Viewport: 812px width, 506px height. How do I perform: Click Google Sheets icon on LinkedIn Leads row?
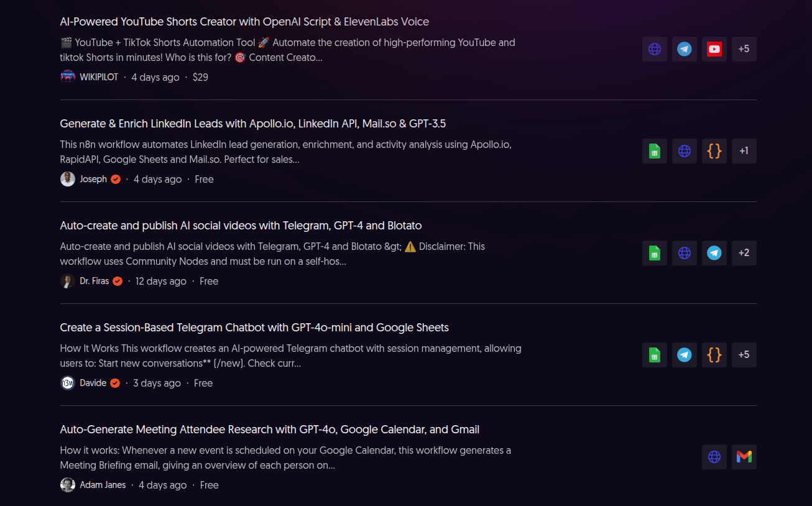coord(654,151)
